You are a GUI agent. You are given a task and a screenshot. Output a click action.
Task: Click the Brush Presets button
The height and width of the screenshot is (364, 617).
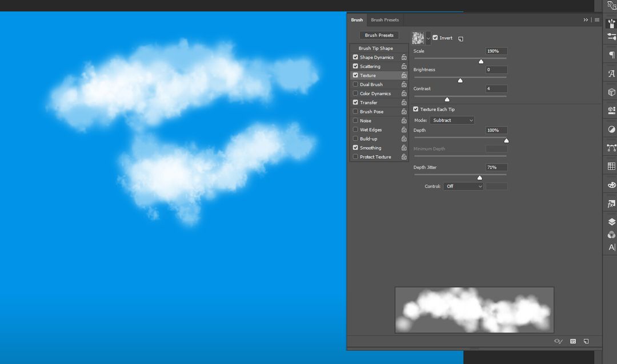click(x=379, y=35)
